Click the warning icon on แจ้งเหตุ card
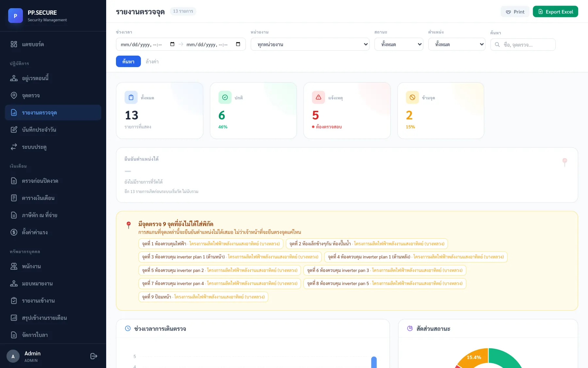 click(318, 97)
